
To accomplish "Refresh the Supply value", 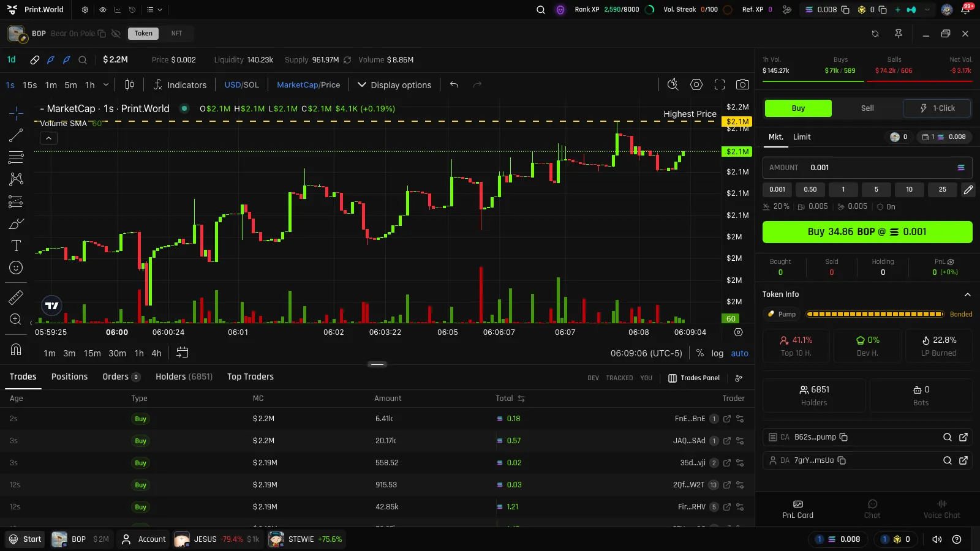I will point(347,60).
